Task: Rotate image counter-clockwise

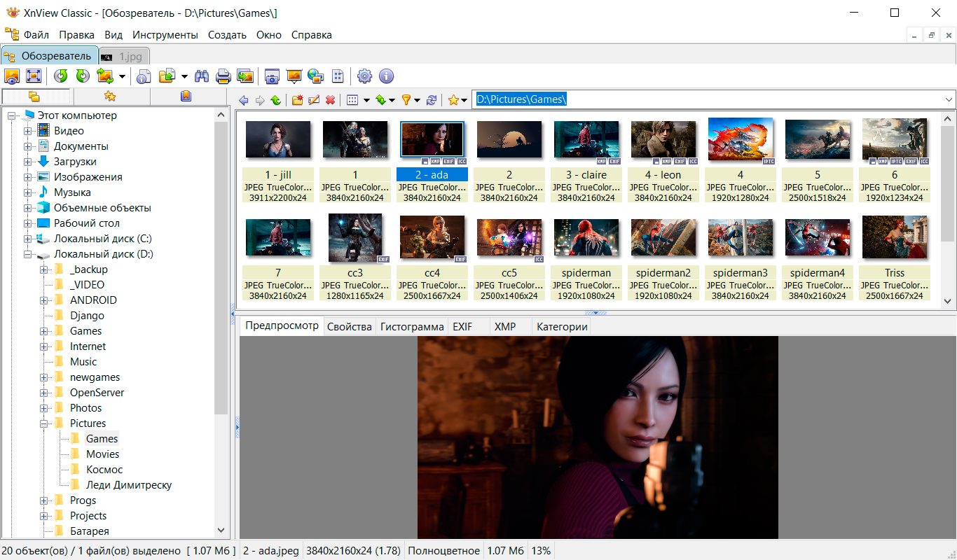Action: (61, 76)
